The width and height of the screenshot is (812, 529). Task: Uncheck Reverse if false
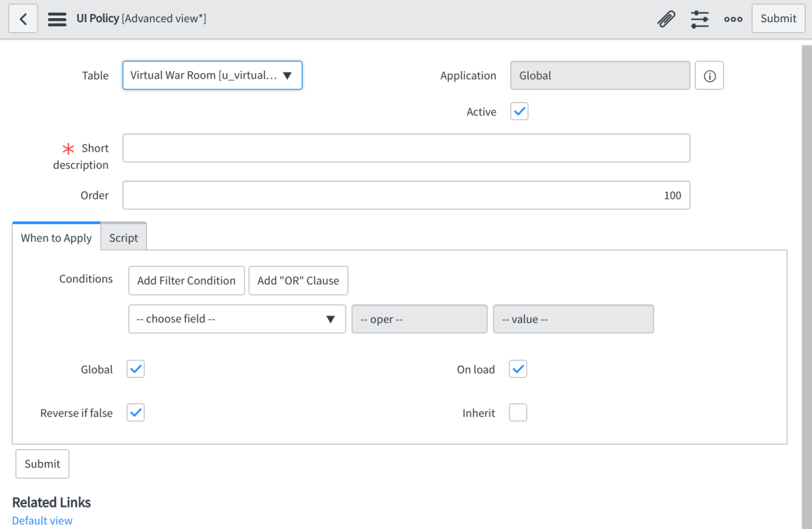click(x=135, y=412)
